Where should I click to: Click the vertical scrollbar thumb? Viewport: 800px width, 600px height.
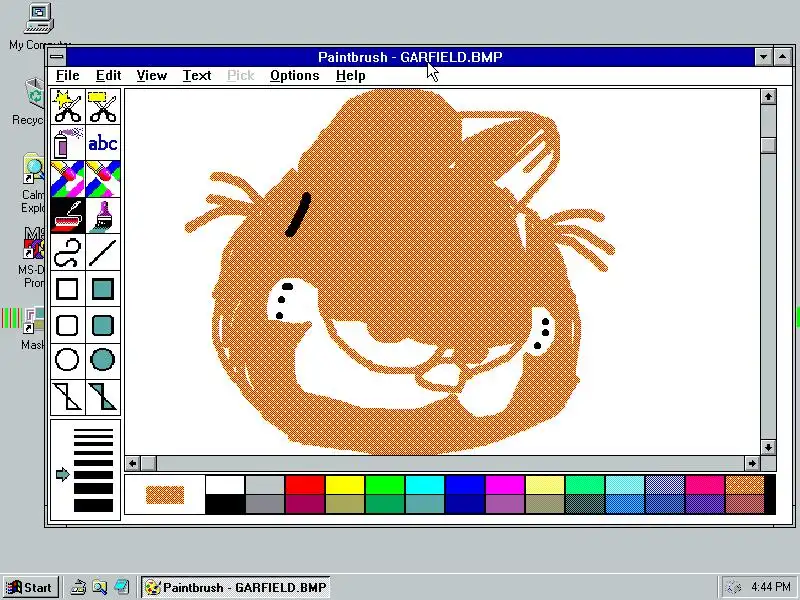pyautogui.click(x=768, y=145)
